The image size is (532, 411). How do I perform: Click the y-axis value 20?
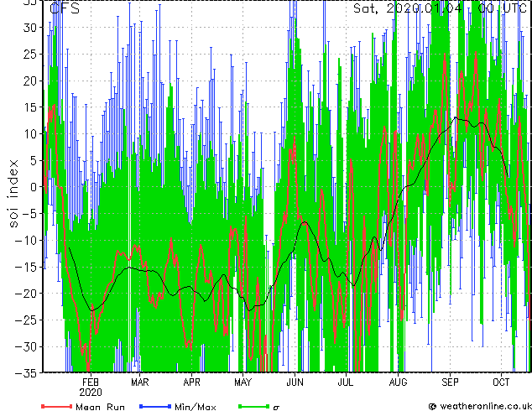click(x=30, y=81)
